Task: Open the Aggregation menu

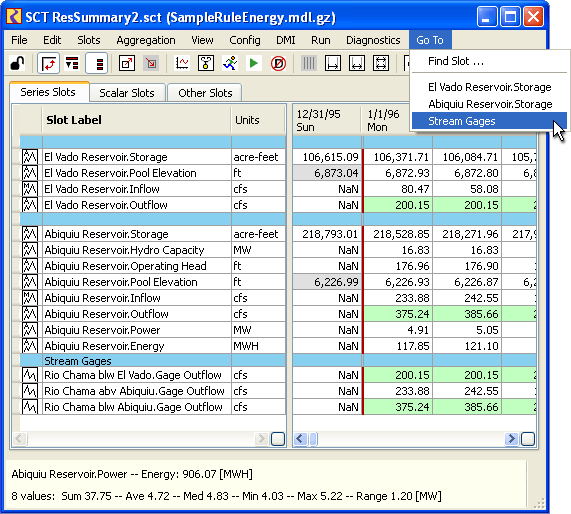Action: (x=146, y=40)
